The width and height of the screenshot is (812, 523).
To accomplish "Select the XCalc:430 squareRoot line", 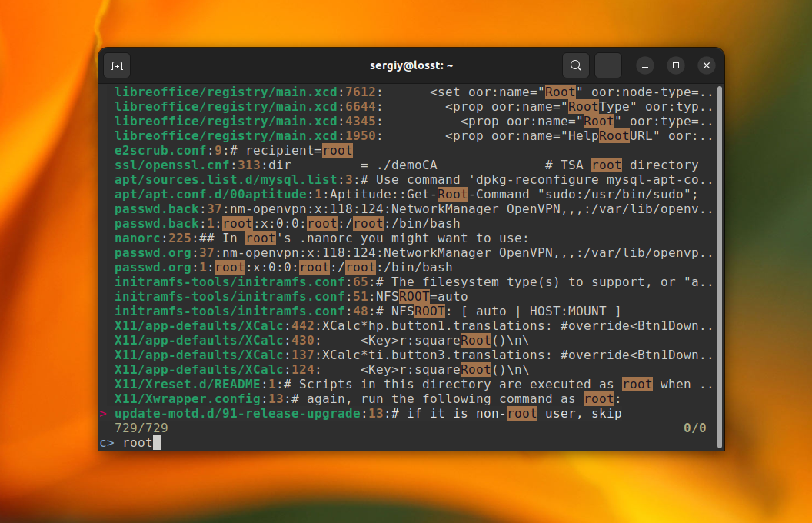I will pyautogui.click(x=321, y=340).
